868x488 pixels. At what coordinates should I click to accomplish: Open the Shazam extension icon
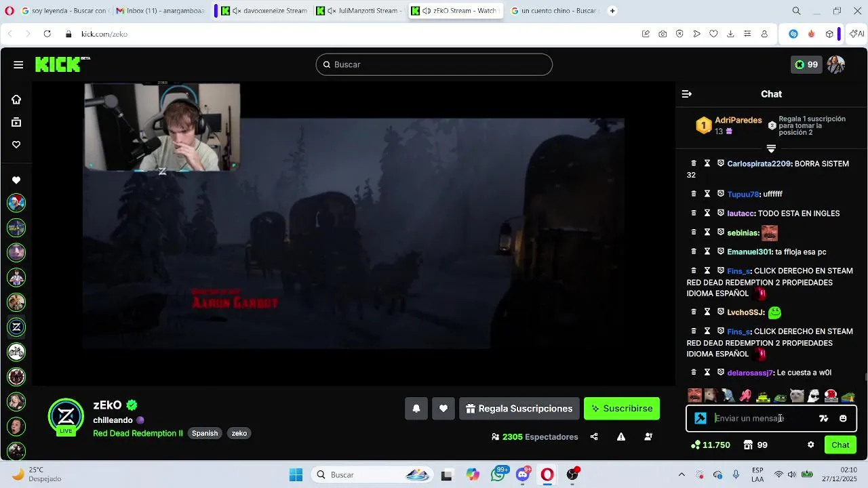point(793,34)
